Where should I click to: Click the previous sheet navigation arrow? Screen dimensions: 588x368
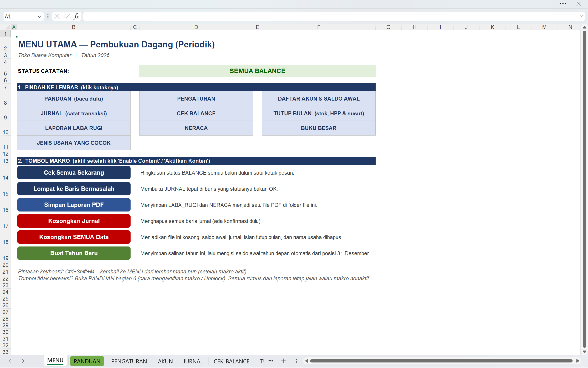10,361
